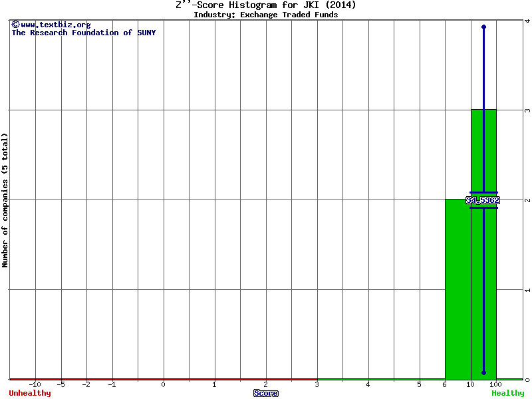Click the 4 tick on the right y-axis
Screen dimensions: 532x399
[x=527, y=21]
